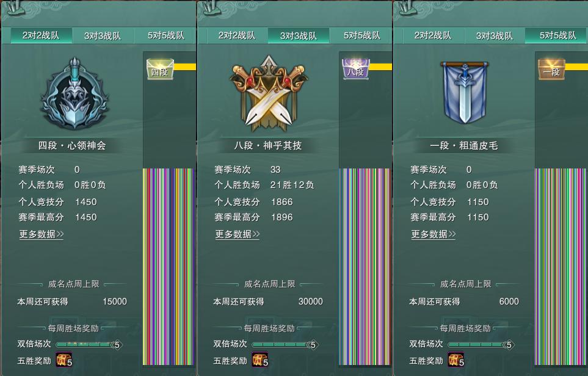Click the 八段 purple chest icon
This screenshot has width=588, height=376.
point(356,69)
